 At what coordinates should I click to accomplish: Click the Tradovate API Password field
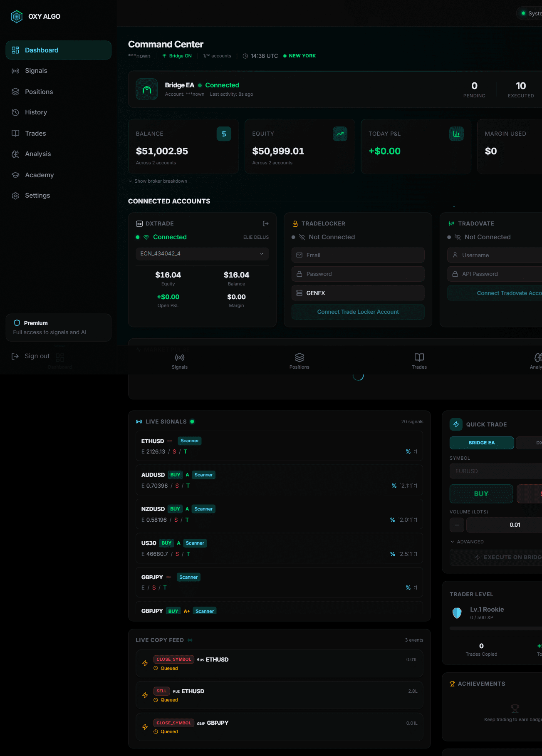click(495, 274)
